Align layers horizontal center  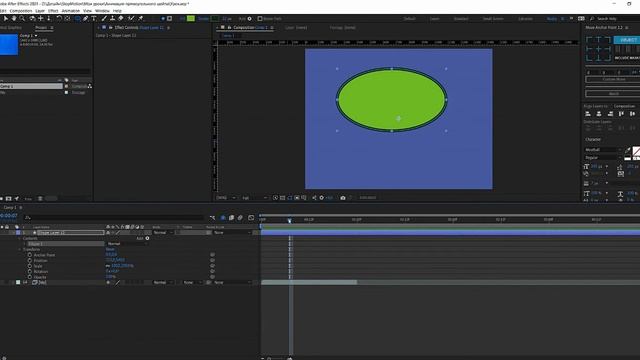click(599, 114)
